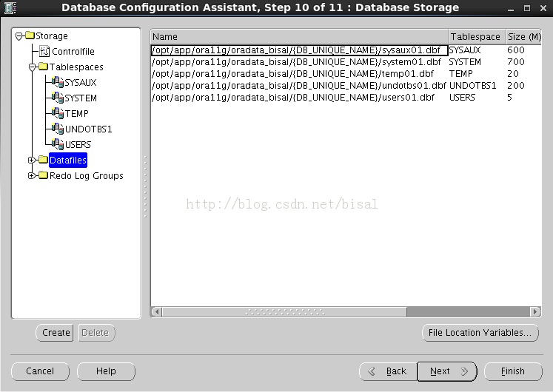Select the TEMP tablespace label

pos(76,113)
